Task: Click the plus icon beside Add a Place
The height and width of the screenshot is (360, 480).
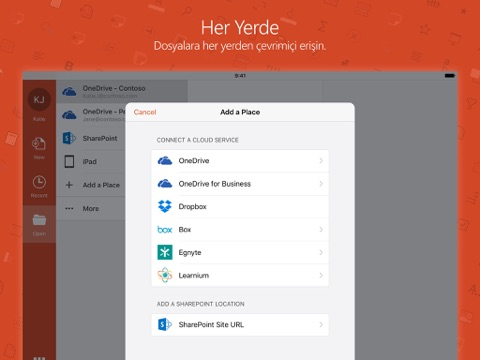Action: click(69, 185)
